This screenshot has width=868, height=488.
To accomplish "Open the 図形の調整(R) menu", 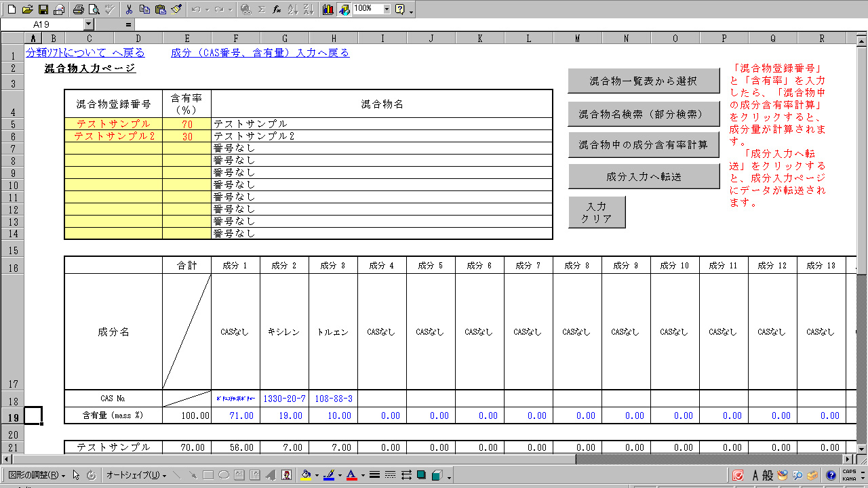I will tap(36, 475).
